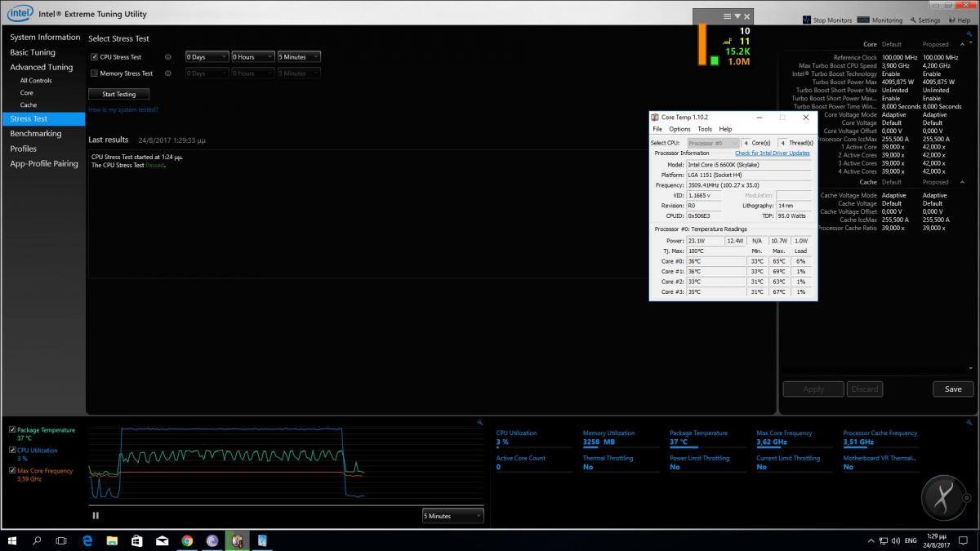Pause the monitoring graph
The height and width of the screenshot is (551, 980).
tap(96, 515)
